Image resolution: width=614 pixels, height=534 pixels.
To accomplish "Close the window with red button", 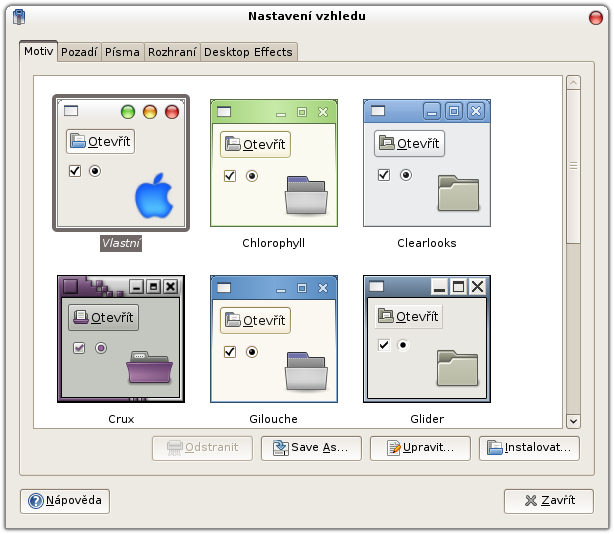I will click(x=596, y=18).
